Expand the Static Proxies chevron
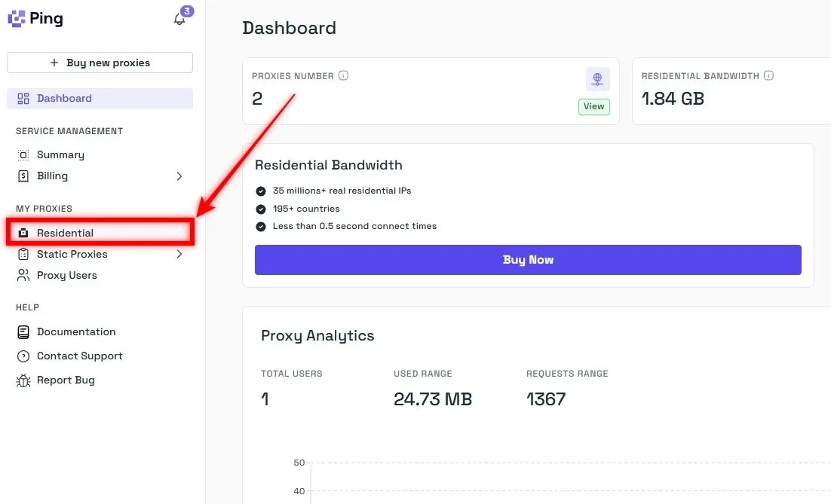Viewport: 831px width, 504px height. pyautogui.click(x=179, y=255)
